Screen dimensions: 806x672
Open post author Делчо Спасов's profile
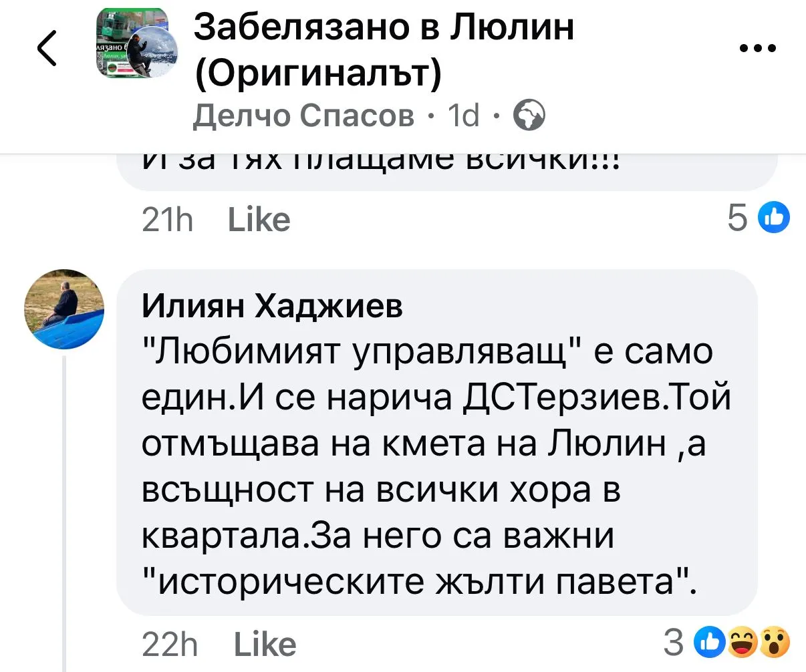pos(303,116)
